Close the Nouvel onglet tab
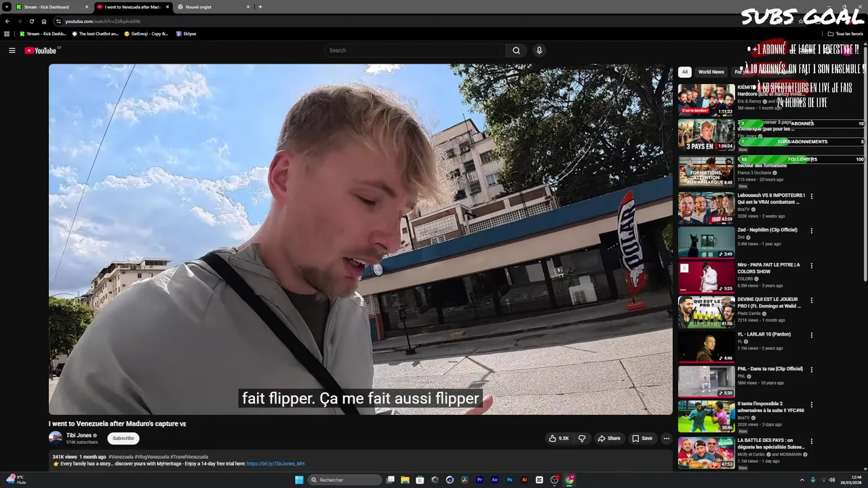Viewport: 868px width, 488px height. [248, 7]
